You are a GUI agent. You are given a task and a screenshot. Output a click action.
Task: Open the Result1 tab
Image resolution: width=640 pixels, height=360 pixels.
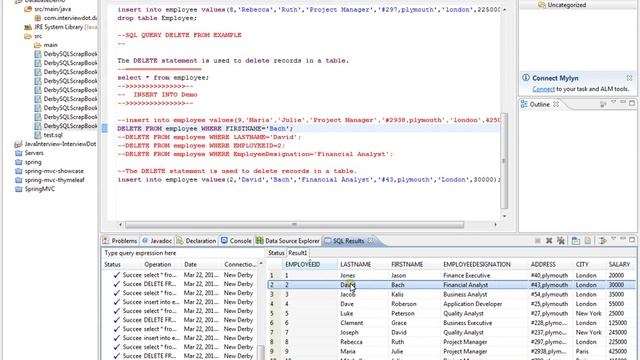coord(298,253)
